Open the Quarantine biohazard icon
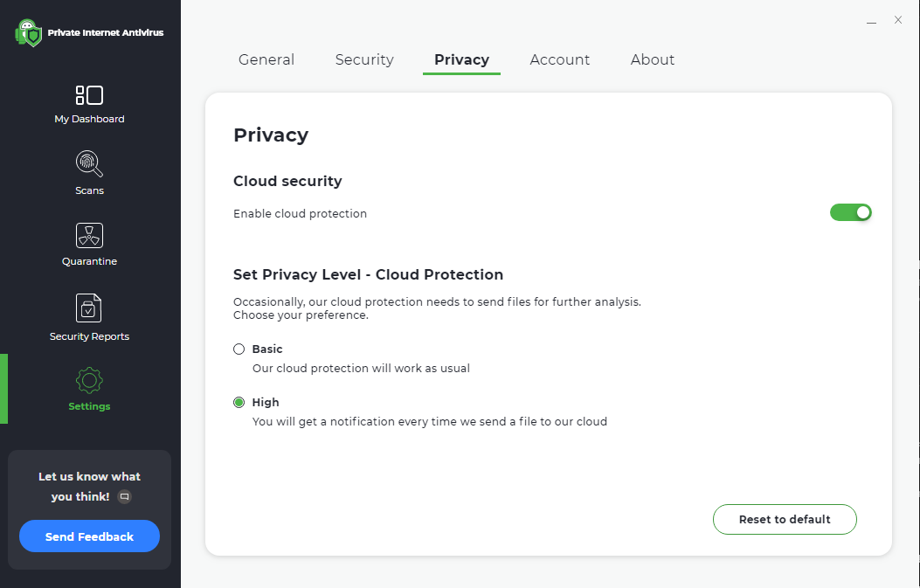This screenshot has height=588, width=920. [x=89, y=235]
